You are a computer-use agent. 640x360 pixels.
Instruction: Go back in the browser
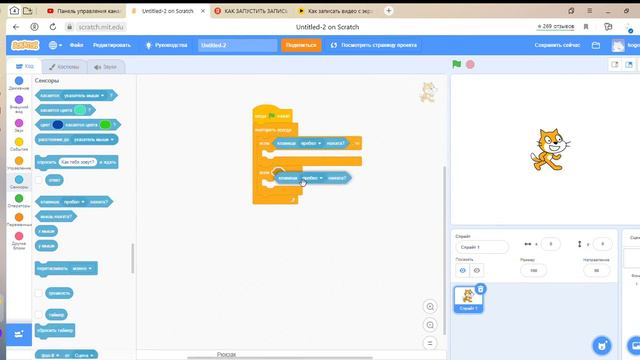(x=16, y=27)
